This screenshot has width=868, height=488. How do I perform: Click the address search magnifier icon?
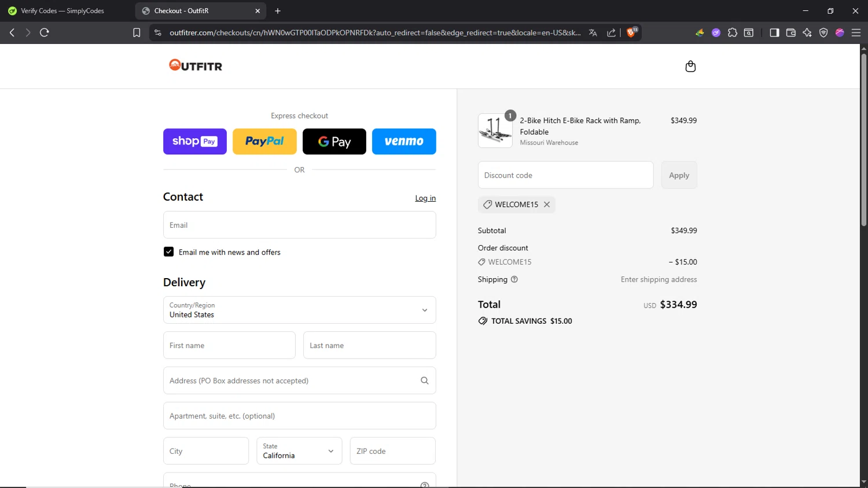click(x=425, y=380)
